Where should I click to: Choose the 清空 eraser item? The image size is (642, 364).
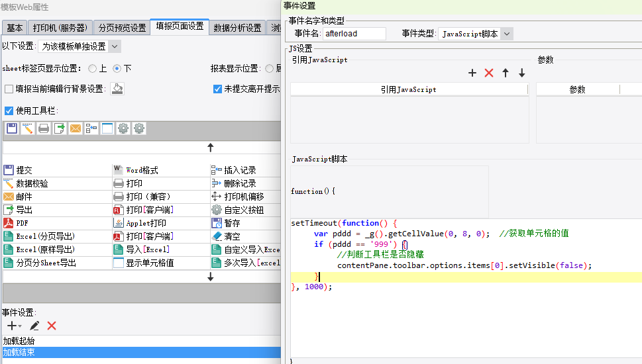[x=226, y=236]
